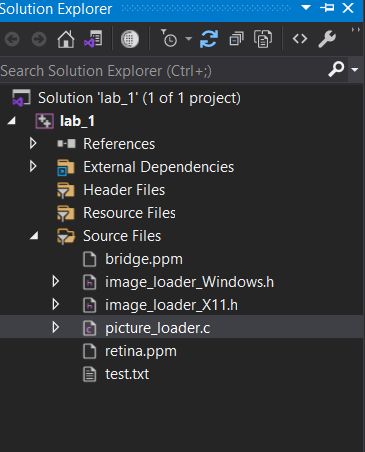Click the Forward navigation arrow
The height and width of the screenshot is (452, 365).
pos(39,39)
